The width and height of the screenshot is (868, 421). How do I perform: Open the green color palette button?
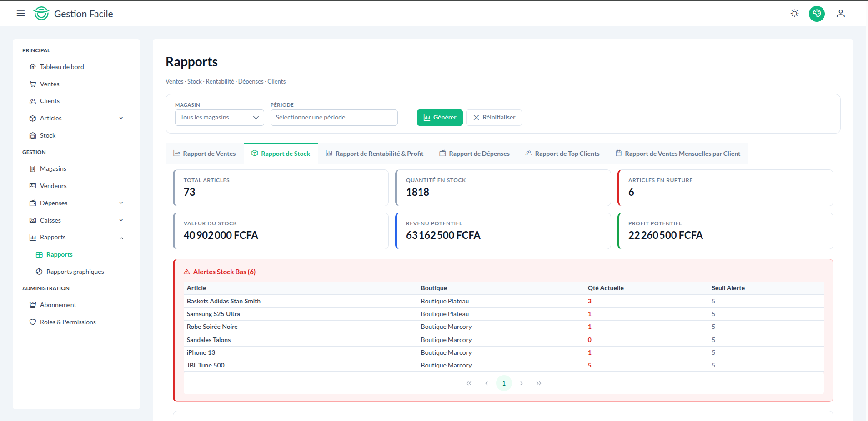(817, 14)
